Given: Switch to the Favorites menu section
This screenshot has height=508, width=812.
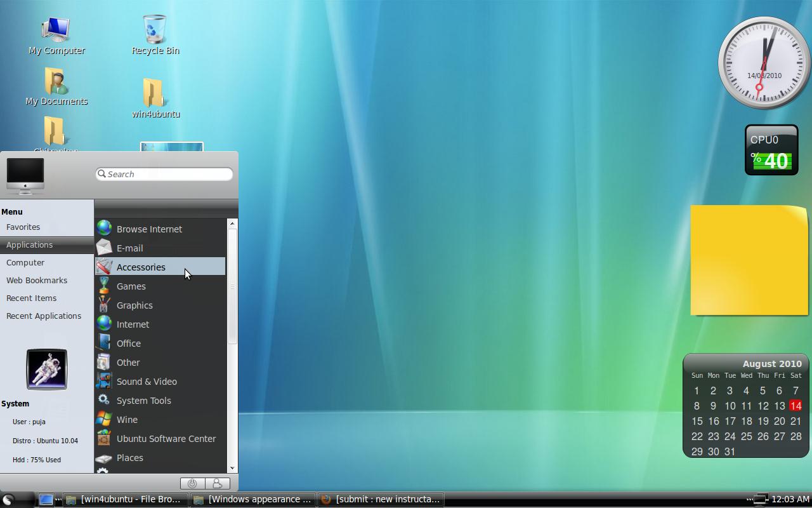Looking at the screenshot, I should click(23, 227).
